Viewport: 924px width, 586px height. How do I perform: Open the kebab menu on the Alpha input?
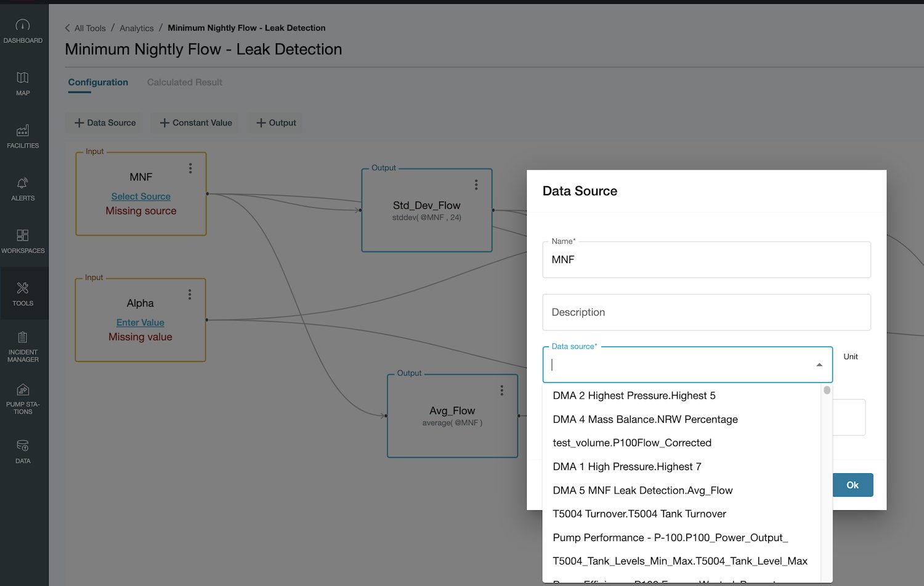[x=190, y=295]
